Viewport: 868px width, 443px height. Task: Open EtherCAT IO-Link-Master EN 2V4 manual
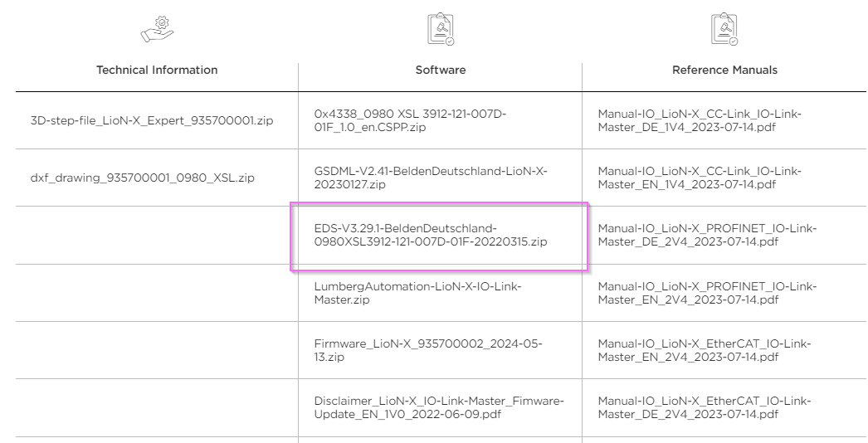tap(705, 351)
